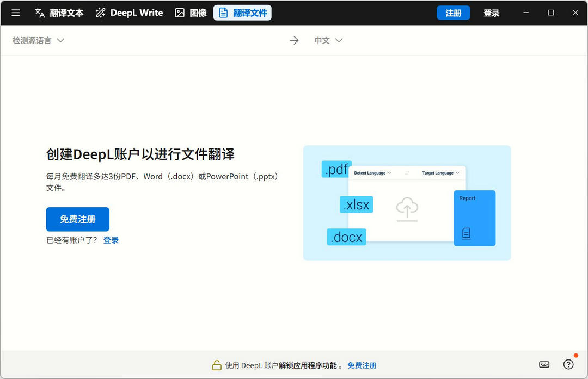Click the .pdf thumbnail in the illustration
The height and width of the screenshot is (379, 588).
335,169
